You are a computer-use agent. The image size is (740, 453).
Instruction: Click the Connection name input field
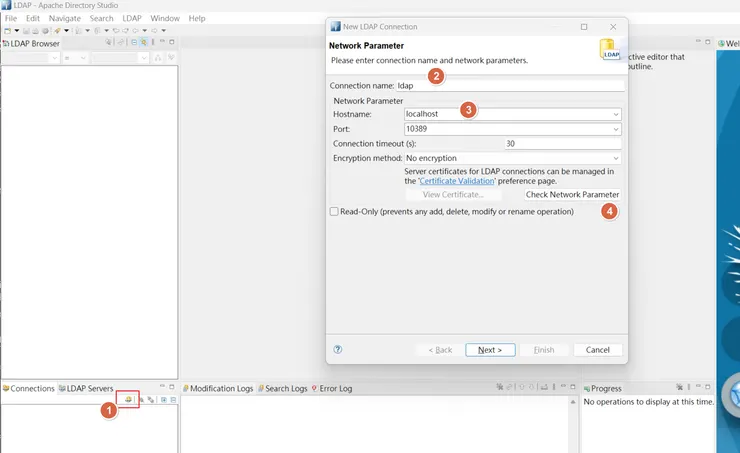pyautogui.click(x=510, y=85)
